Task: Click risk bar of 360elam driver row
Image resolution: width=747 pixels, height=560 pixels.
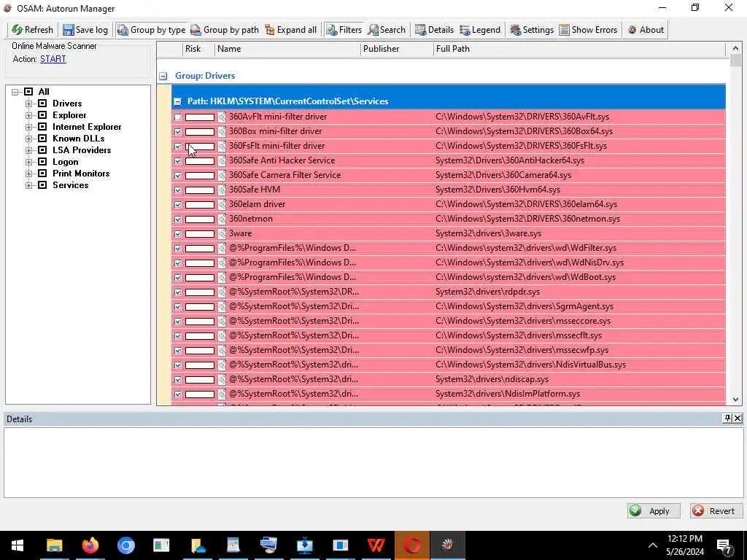Action: tap(200, 205)
